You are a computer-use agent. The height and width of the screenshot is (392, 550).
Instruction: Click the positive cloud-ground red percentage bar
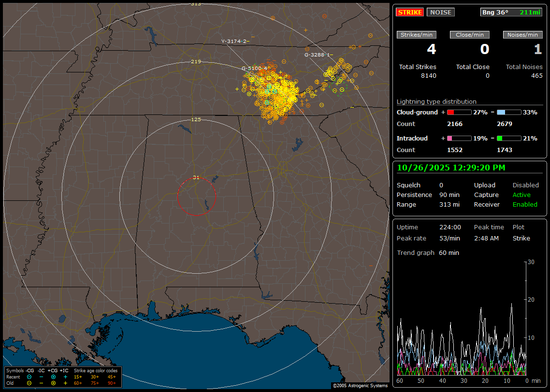click(459, 112)
